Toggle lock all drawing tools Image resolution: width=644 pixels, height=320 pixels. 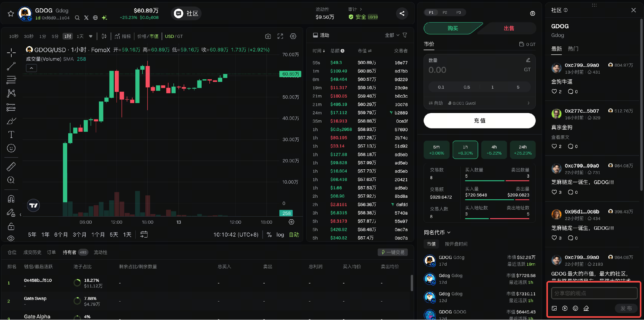(11, 227)
